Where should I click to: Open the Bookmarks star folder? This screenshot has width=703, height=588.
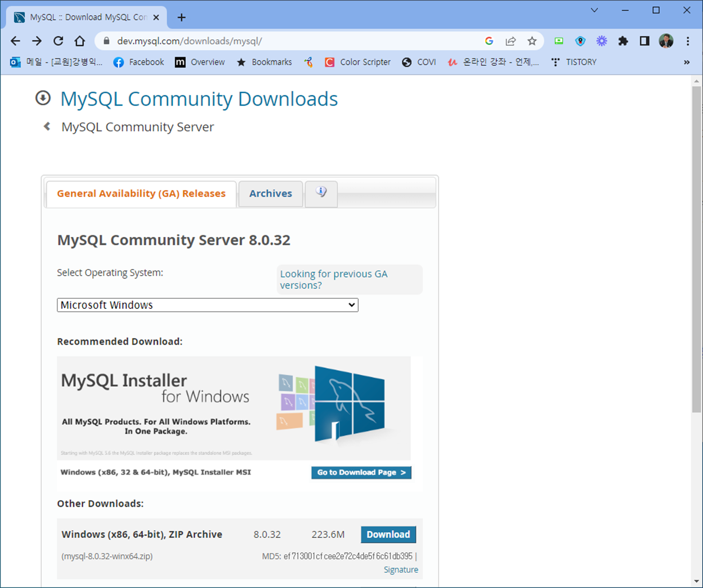[x=264, y=62]
